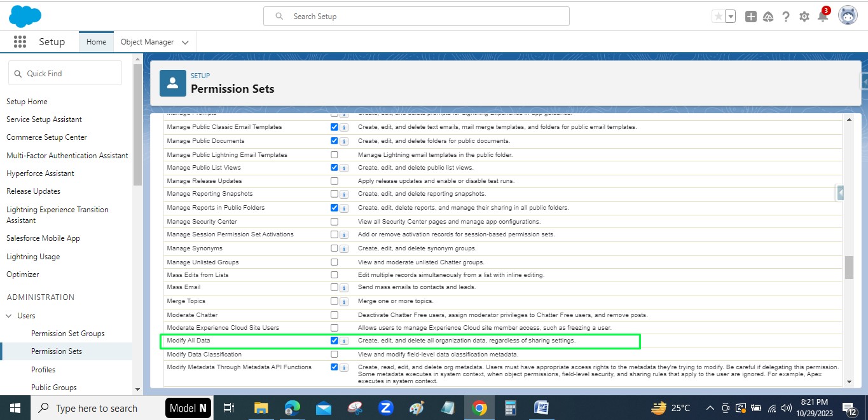
Task: Open the App Launcher grid icon
Action: pos(20,42)
